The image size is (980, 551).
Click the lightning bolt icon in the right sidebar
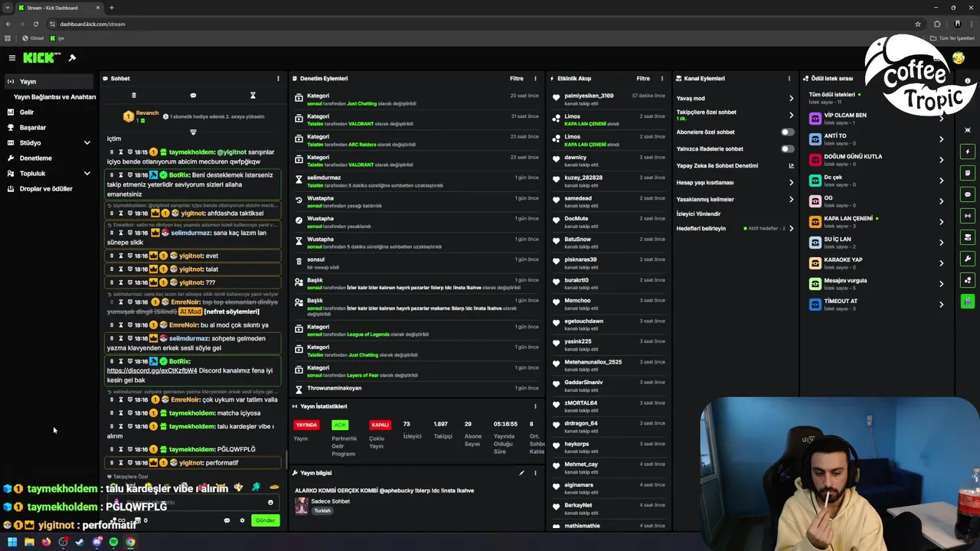(x=968, y=152)
